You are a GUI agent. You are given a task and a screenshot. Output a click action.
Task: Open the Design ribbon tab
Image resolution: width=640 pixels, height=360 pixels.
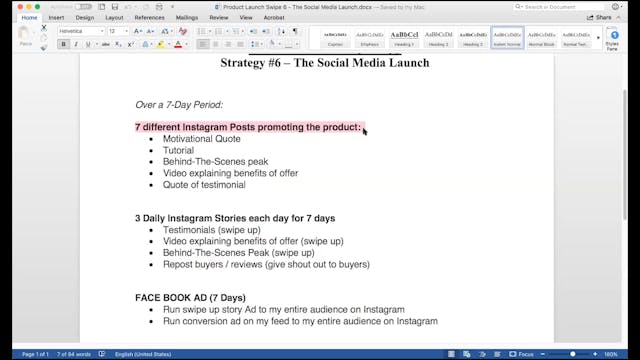(84, 18)
